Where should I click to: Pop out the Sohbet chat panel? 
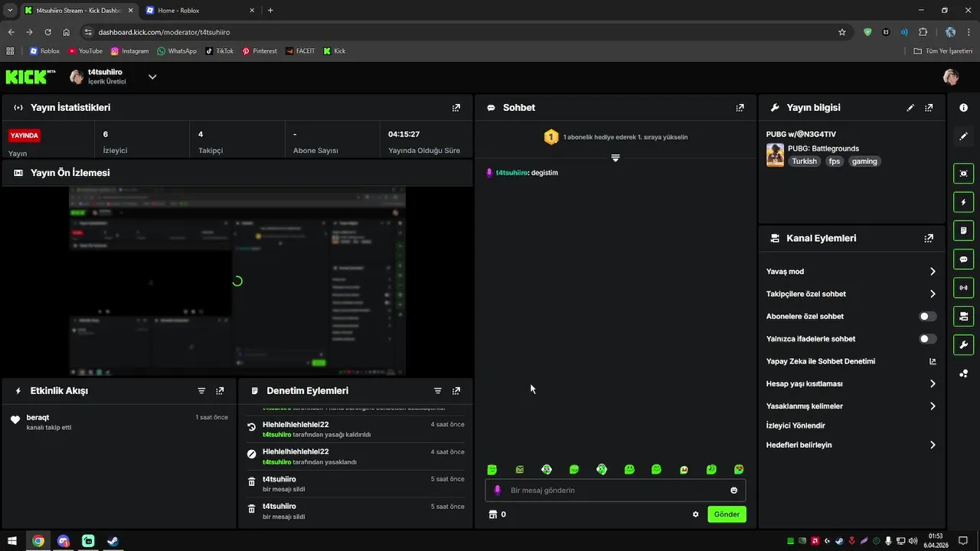coord(740,108)
